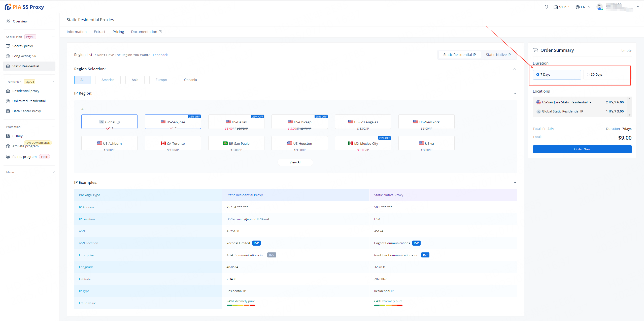Select the 7 Days duration radio
Image resolution: width=644 pixels, height=321 pixels.
(538, 75)
